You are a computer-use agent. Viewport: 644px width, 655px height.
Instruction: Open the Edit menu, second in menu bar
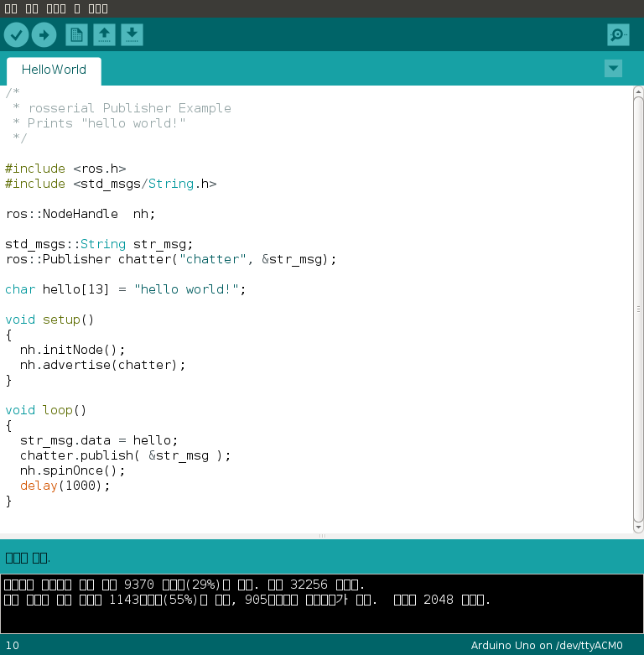point(32,8)
